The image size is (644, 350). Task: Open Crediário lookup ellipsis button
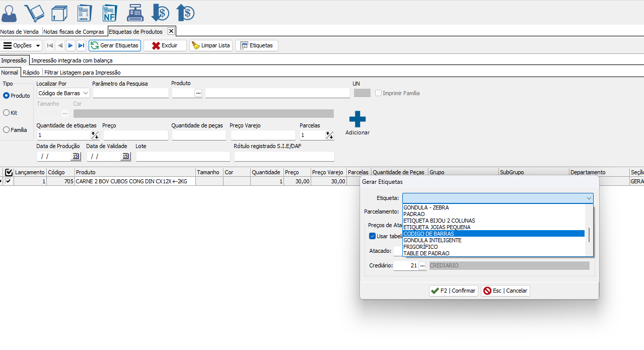(x=422, y=265)
